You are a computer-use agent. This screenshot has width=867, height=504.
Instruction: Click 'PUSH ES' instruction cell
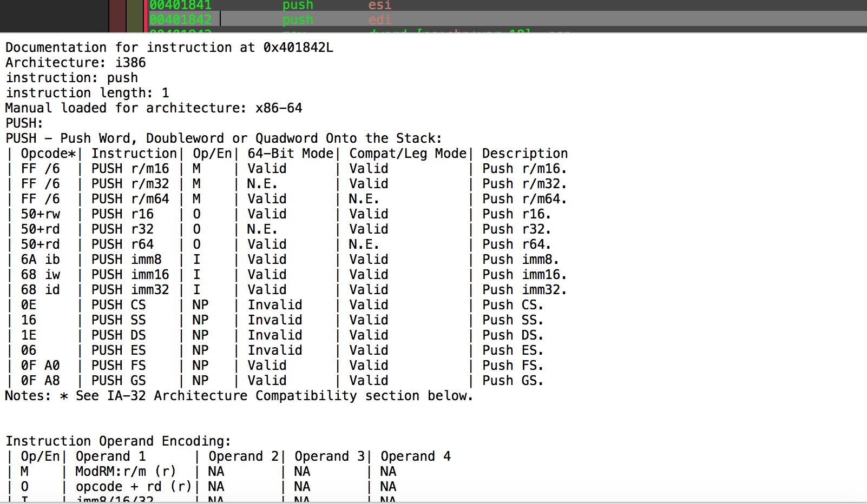point(119,350)
